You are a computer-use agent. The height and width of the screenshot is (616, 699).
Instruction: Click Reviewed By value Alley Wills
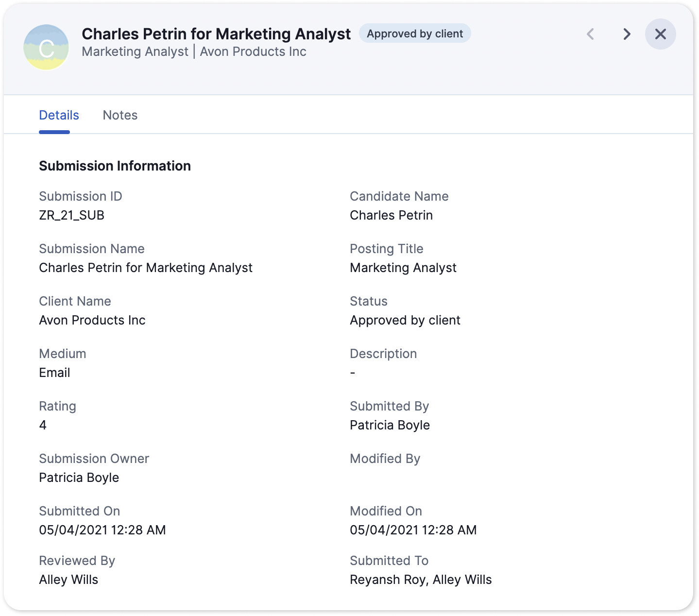pyautogui.click(x=68, y=580)
